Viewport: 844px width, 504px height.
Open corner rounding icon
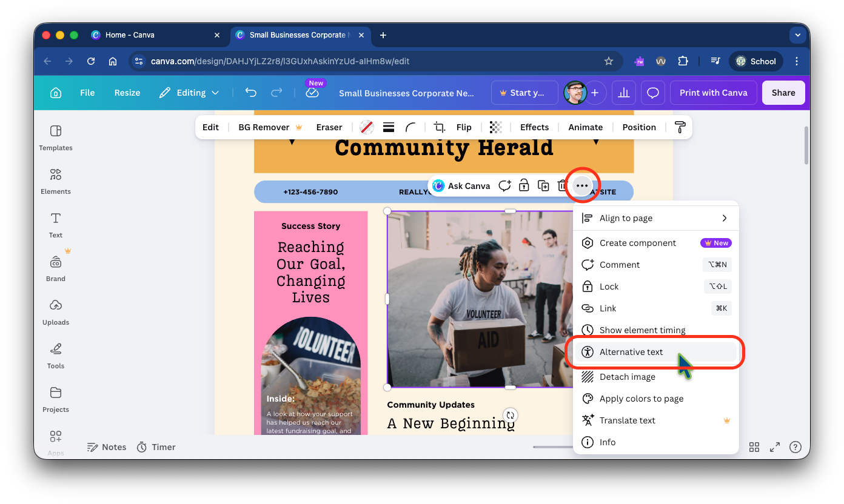[410, 127]
